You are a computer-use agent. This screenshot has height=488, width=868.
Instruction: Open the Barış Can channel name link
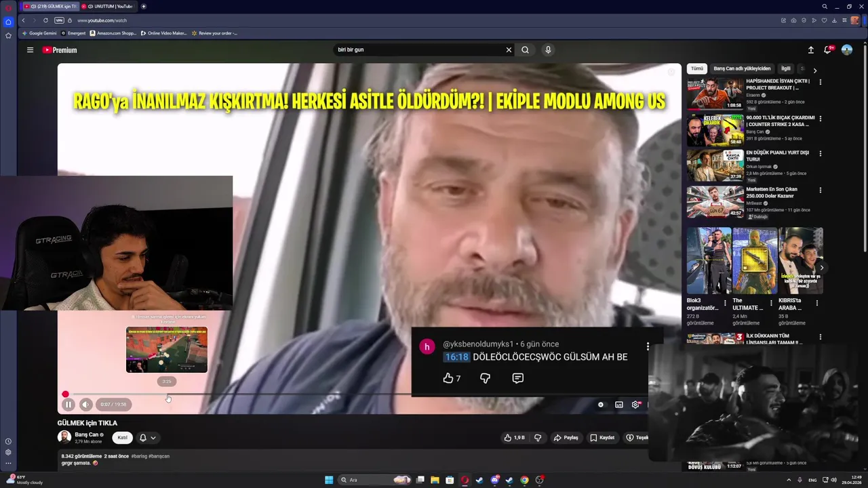[87, 434]
